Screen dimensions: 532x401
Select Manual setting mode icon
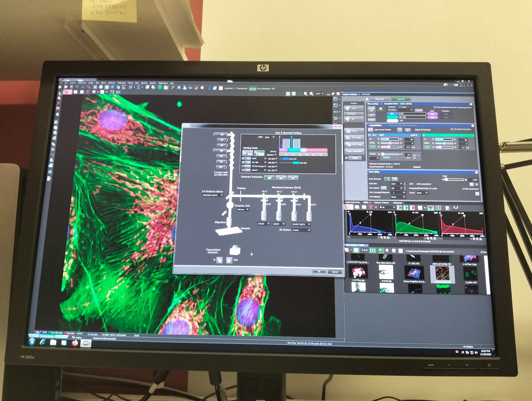[259, 154]
